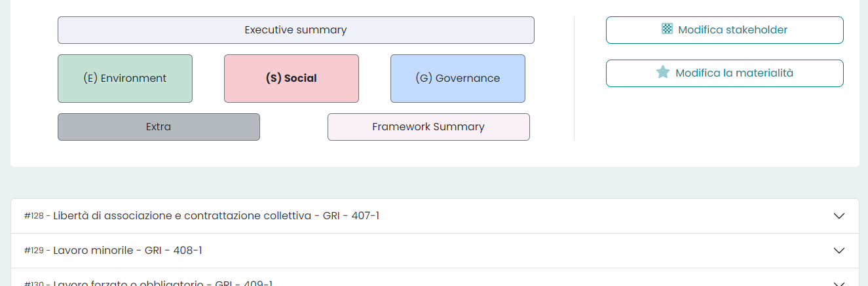
Task: Open the Executive summary section
Action: click(295, 30)
